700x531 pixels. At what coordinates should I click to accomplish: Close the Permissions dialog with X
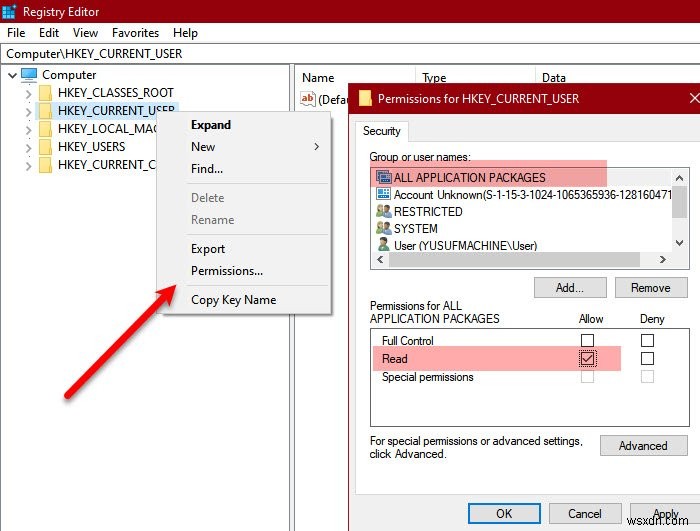click(694, 98)
